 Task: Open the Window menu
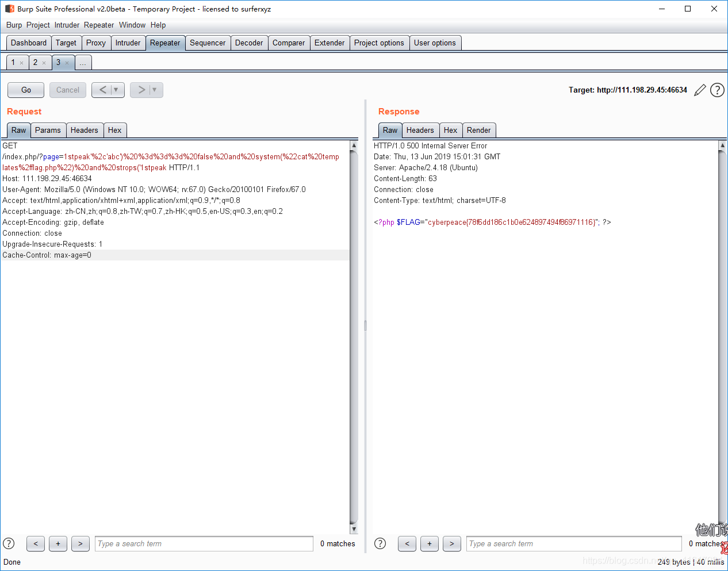coord(132,25)
